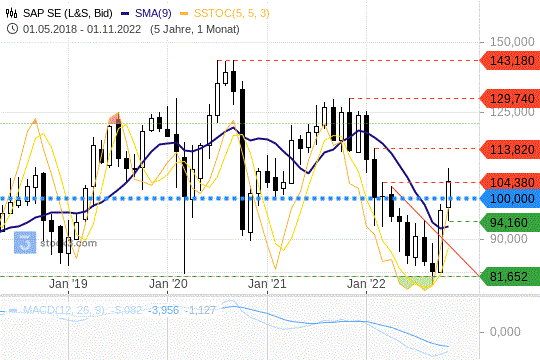The width and height of the screenshot is (540, 360).
Task: Click the 90,000 axis label
Action: [509, 239]
